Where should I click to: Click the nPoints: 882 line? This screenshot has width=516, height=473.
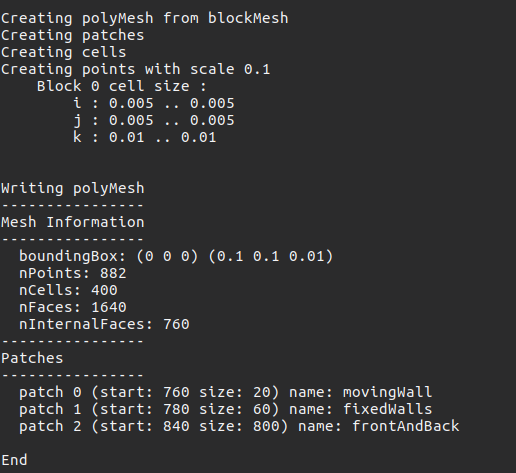73,273
